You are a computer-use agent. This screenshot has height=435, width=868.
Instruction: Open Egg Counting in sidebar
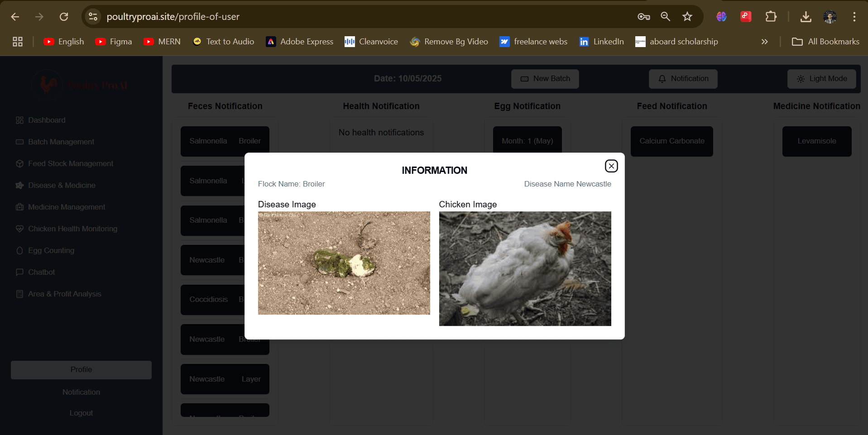(x=45, y=250)
